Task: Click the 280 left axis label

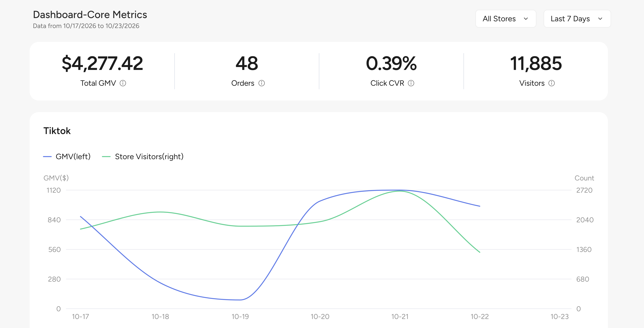Action: (54, 279)
